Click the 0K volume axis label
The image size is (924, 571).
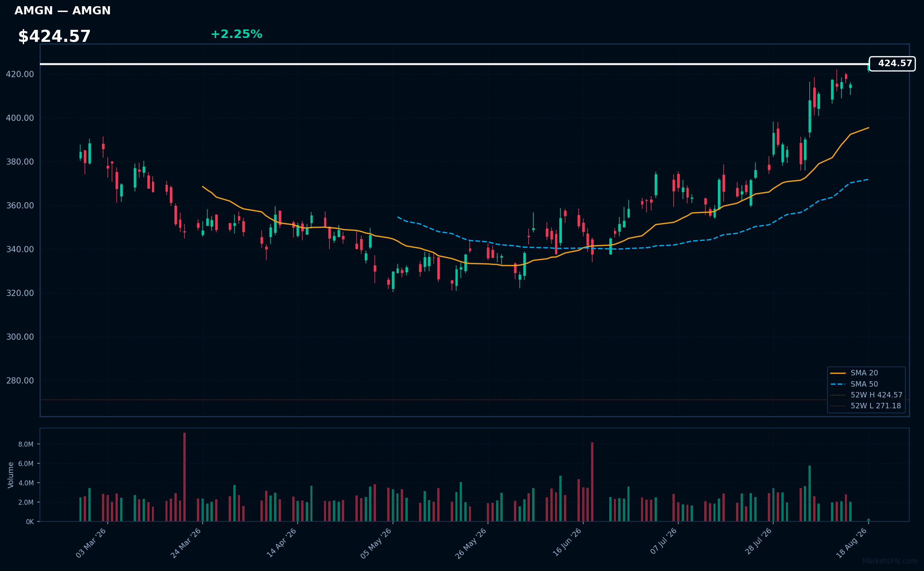coord(30,522)
